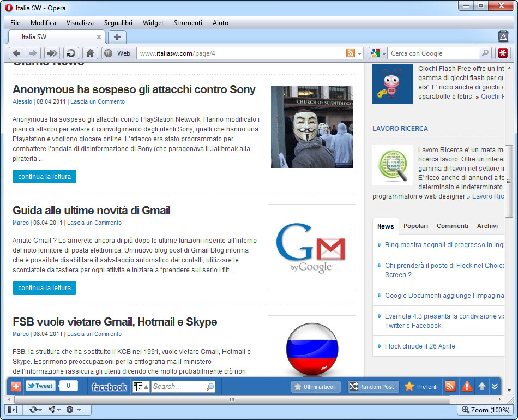
Task: Open the Flock chiude il 26 Aprile link
Action: (420, 346)
